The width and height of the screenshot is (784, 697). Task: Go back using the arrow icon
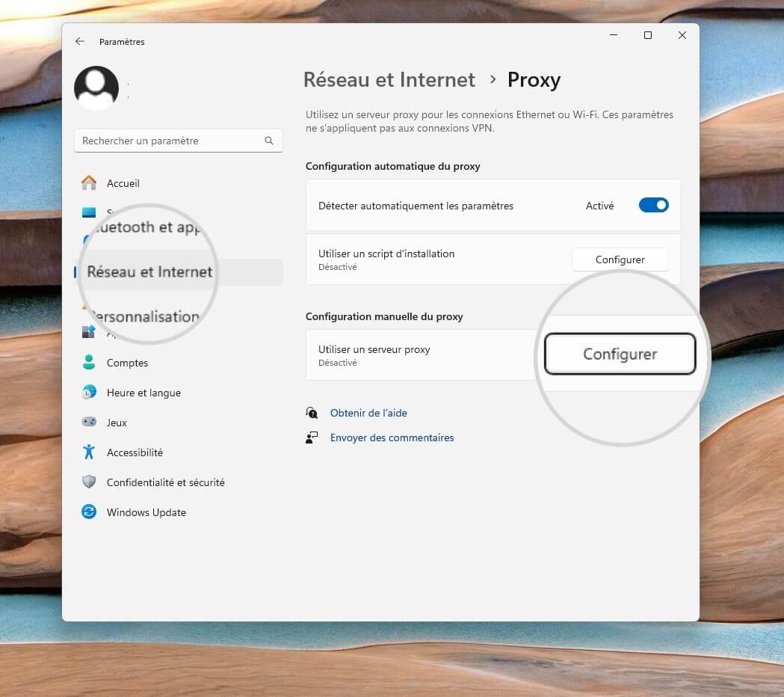coord(79,42)
